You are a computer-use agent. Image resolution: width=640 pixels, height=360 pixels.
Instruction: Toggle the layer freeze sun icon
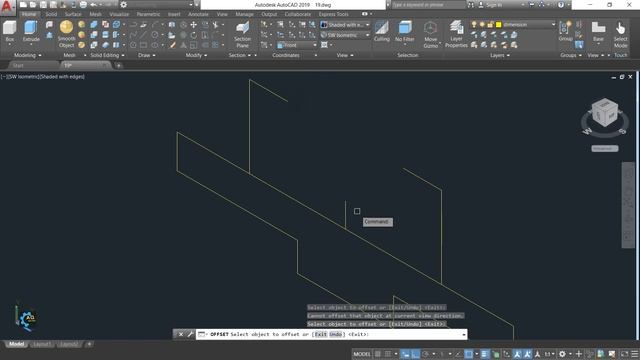click(x=482, y=24)
